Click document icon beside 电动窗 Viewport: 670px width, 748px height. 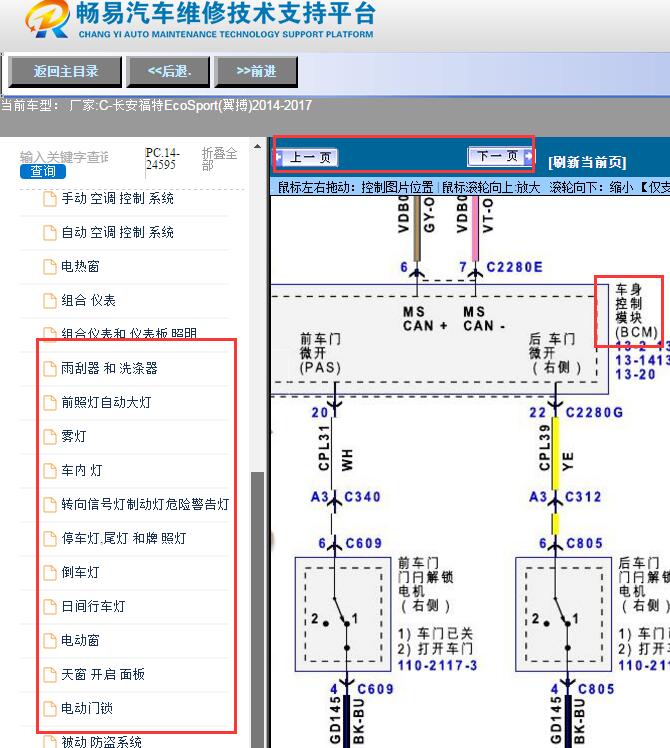coord(50,641)
